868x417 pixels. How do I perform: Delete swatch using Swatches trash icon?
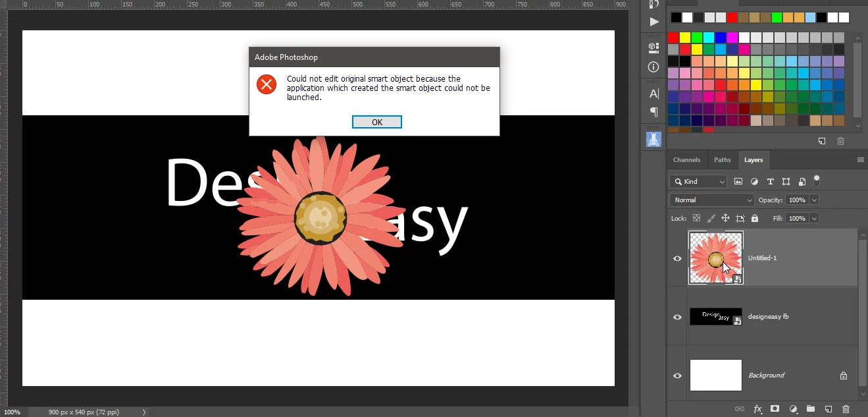coord(840,141)
